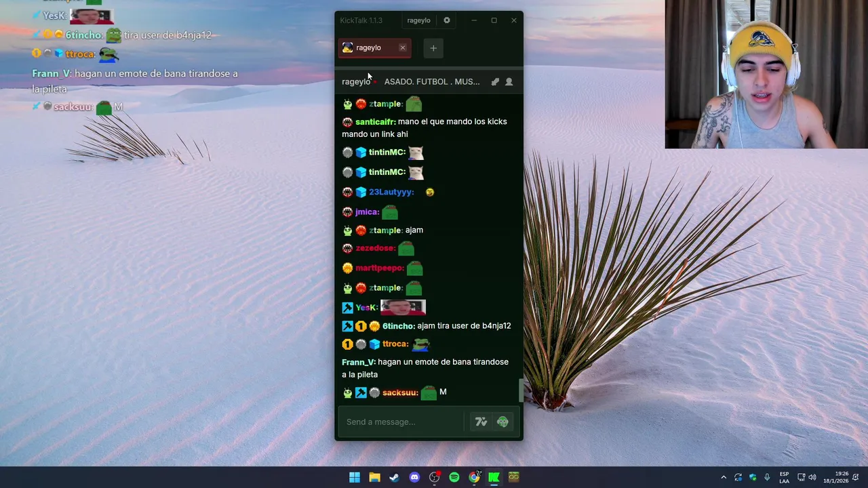868x488 pixels.
Task: Open Spotify from taskbar
Action: (454, 477)
